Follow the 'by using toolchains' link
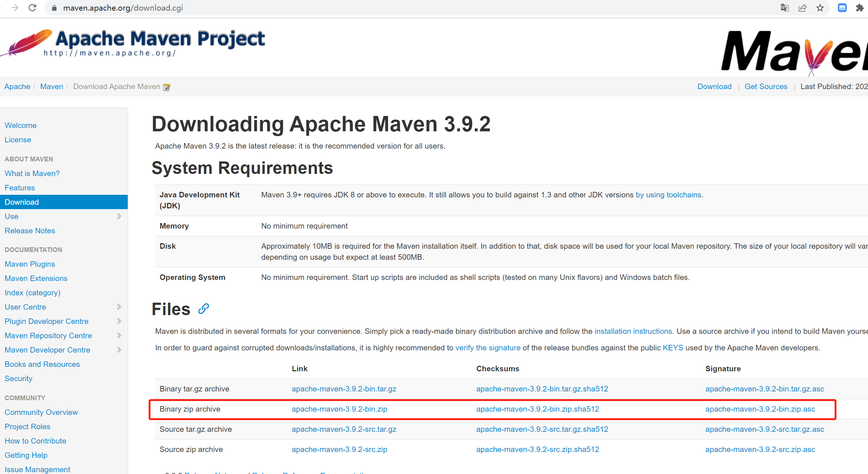The width and height of the screenshot is (868, 474). click(669, 195)
